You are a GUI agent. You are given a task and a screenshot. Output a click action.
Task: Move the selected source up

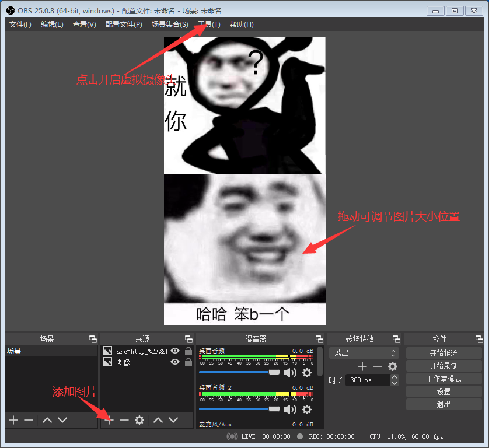[158, 420]
